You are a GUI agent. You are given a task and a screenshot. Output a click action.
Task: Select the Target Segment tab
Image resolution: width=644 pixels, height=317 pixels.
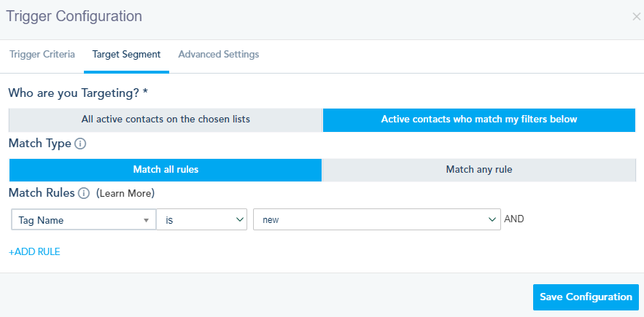click(126, 55)
